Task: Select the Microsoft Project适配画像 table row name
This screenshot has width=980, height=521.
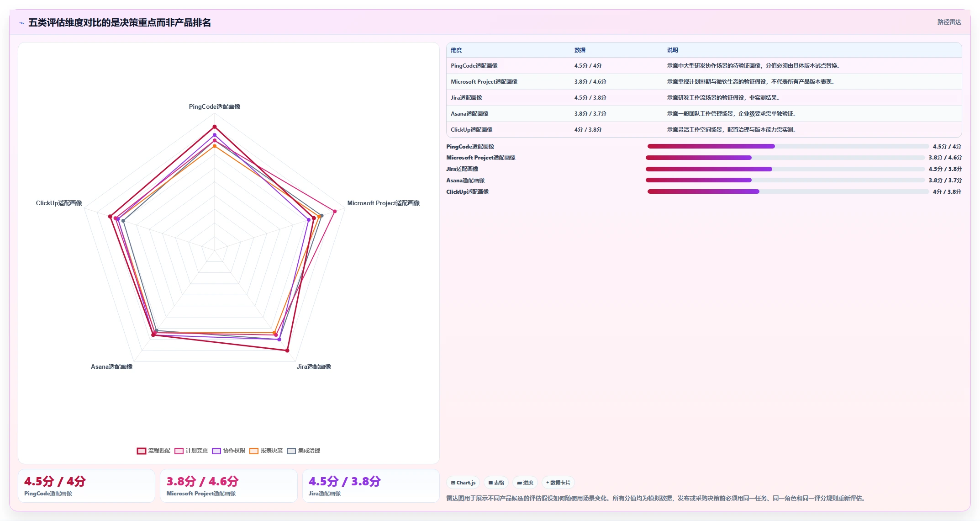Action: tap(484, 82)
